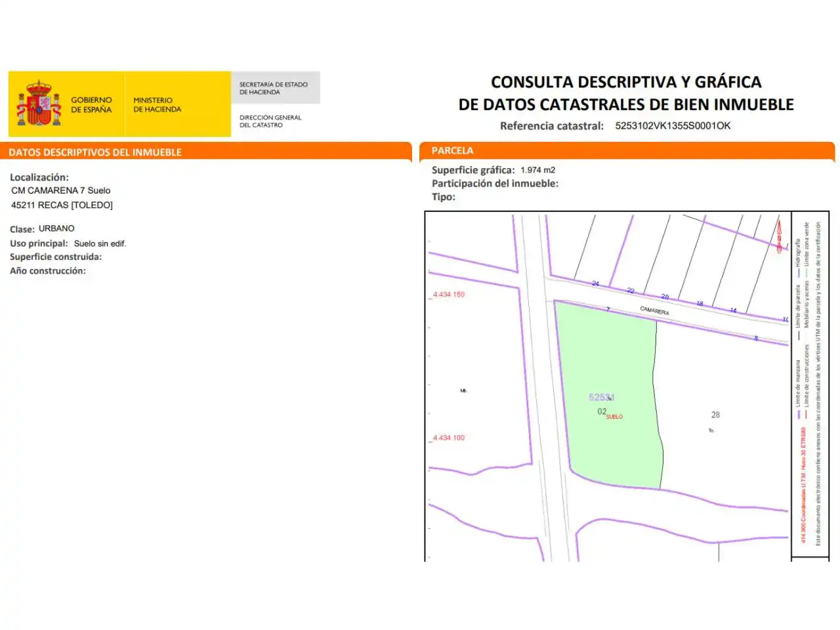Screen dimensions: 840x630
Task: Click street number '18' on the map
Action: [x=700, y=303]
